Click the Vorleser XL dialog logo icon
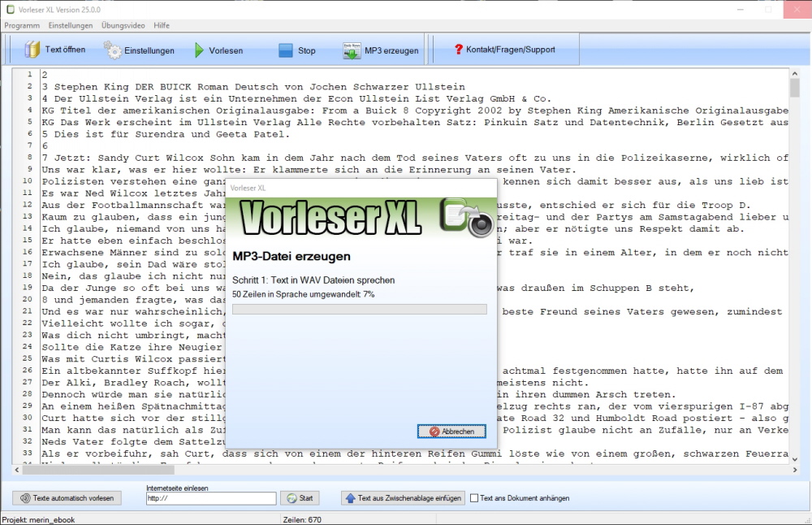 click(x=467, y=217)
